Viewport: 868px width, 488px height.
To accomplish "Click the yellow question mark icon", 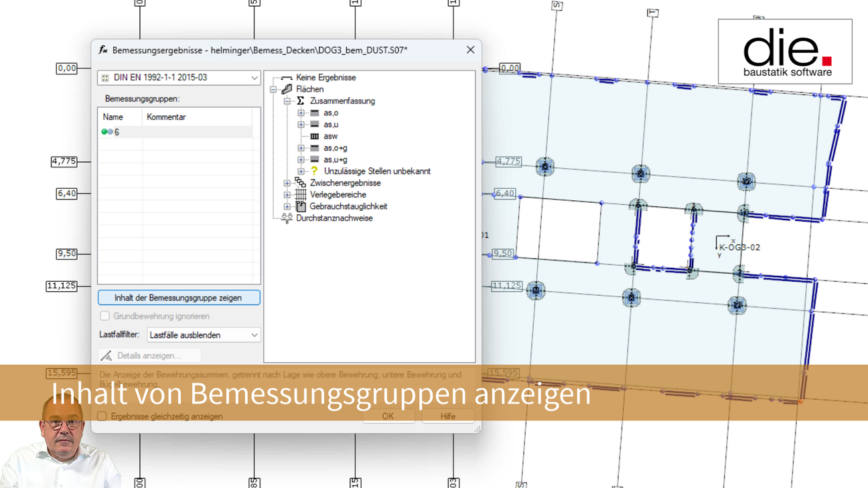I will point(314,171).
